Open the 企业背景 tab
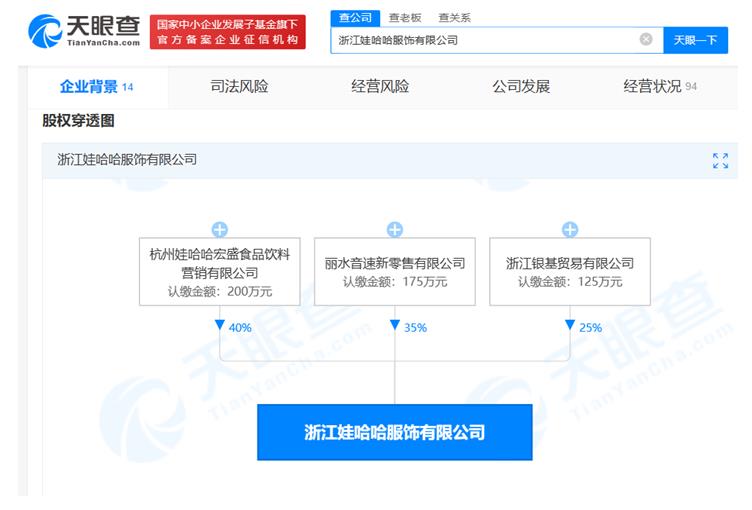Viewport: 752px width, 510px height. point(97,87)
